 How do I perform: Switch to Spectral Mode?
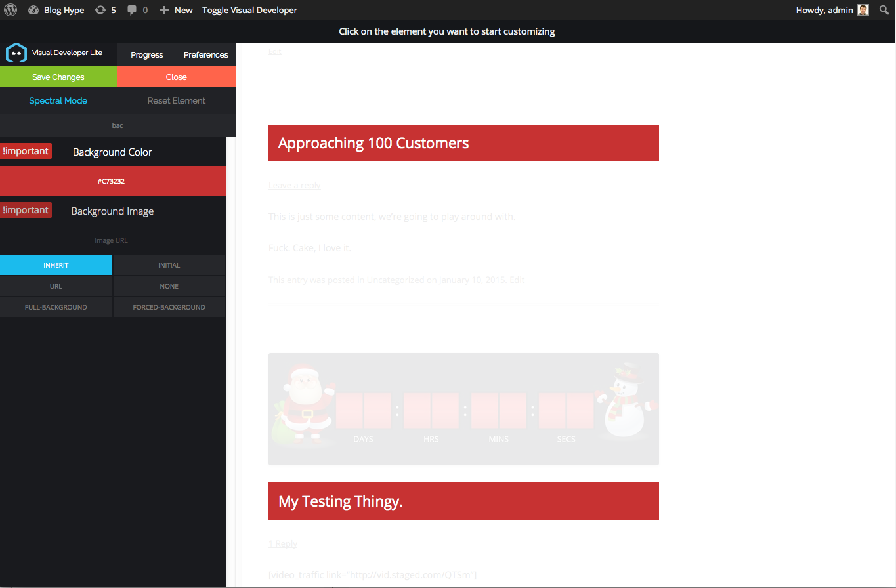point(58,100)
